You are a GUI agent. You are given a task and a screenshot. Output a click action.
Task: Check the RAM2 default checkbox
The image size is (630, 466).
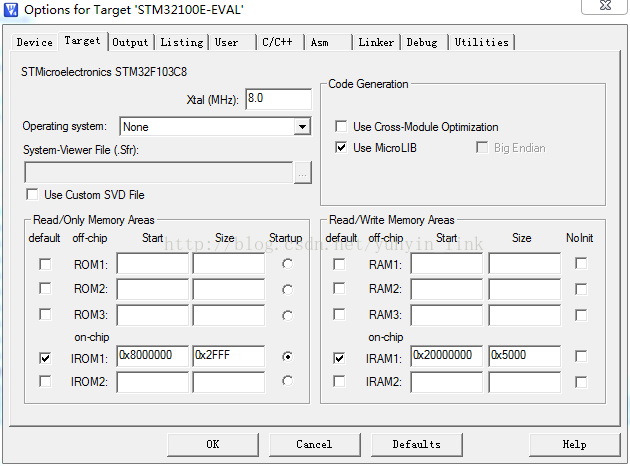click(339, 288)
